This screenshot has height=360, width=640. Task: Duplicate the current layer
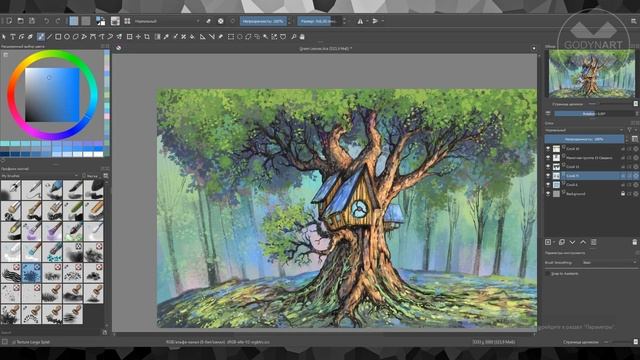tap(562, 242)
